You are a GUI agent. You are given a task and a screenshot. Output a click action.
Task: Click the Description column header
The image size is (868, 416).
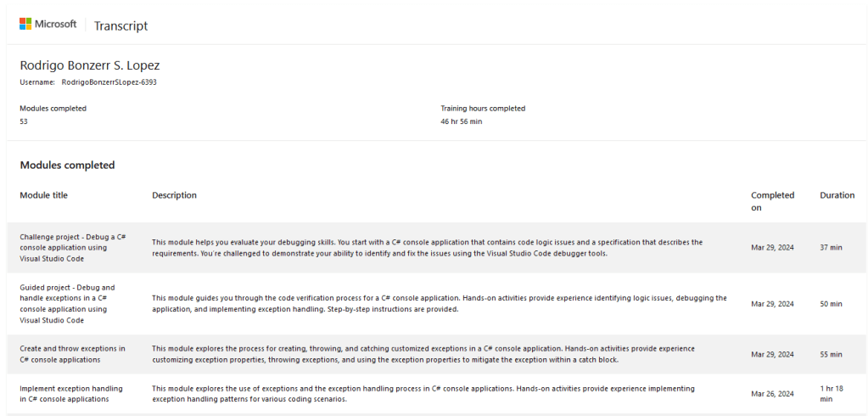[174, 195]
